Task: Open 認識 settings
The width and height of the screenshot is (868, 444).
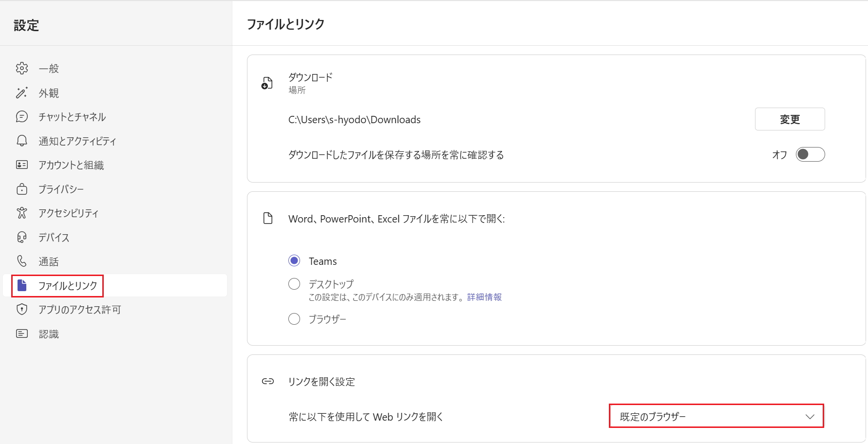Action: 115,333
